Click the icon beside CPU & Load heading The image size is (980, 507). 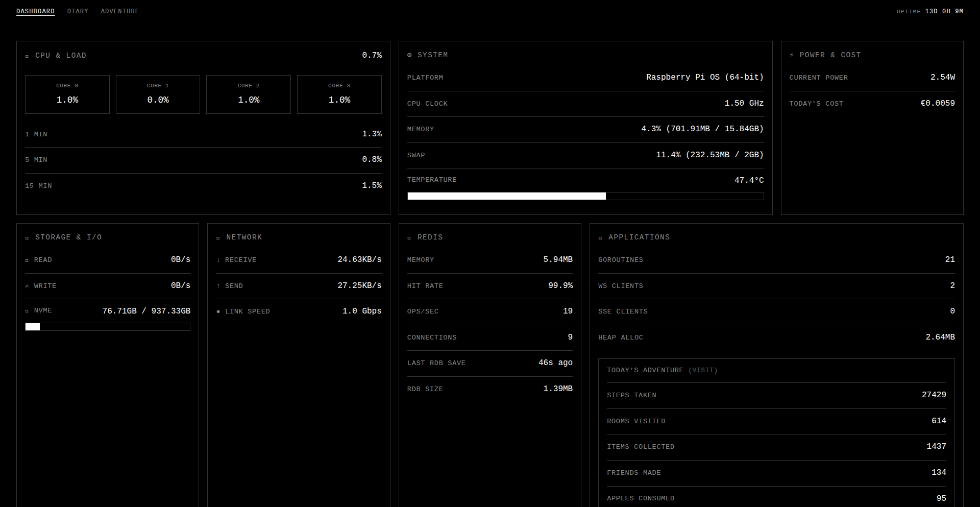pos(27,56)
